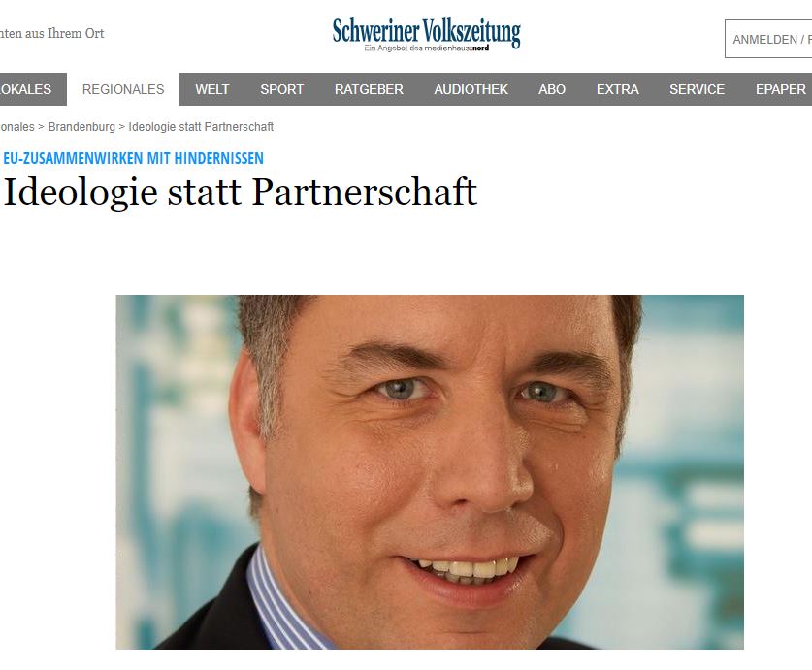Open the SERVICE menu
This screenshot has height=670, width=812.
click(697, 89)
